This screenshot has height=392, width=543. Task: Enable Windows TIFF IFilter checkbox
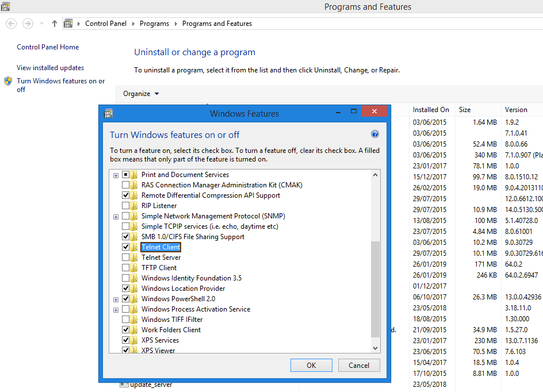coord(126,320)
